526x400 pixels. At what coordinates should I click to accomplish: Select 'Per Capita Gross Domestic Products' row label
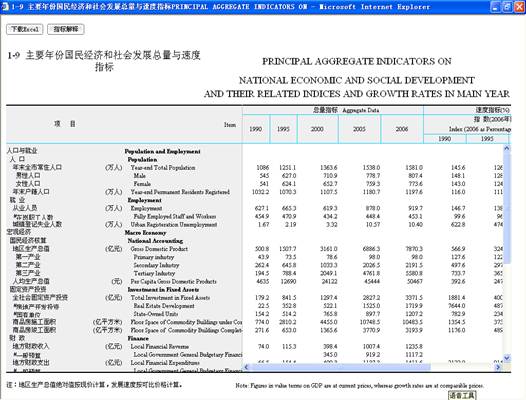173,282
